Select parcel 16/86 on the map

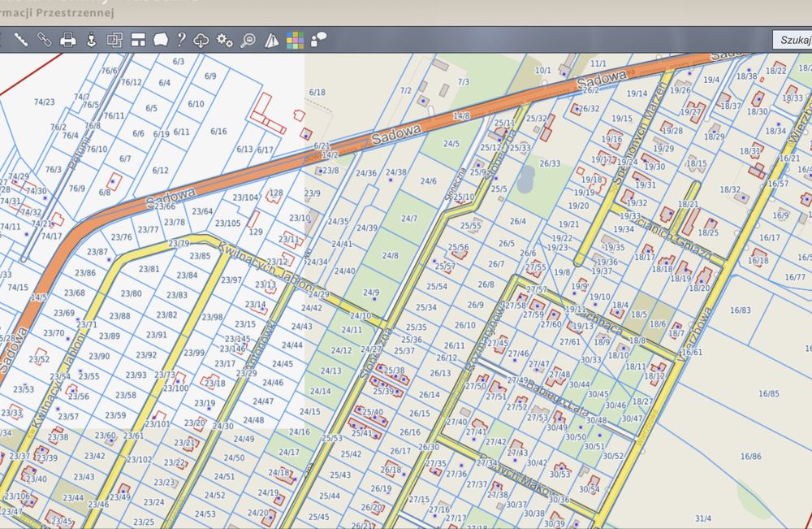[x=751, y=457]
